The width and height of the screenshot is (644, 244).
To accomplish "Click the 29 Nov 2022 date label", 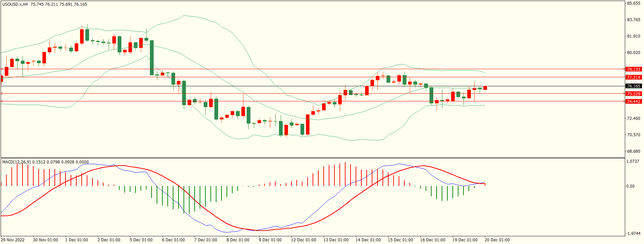I will [x=13, y=240].
